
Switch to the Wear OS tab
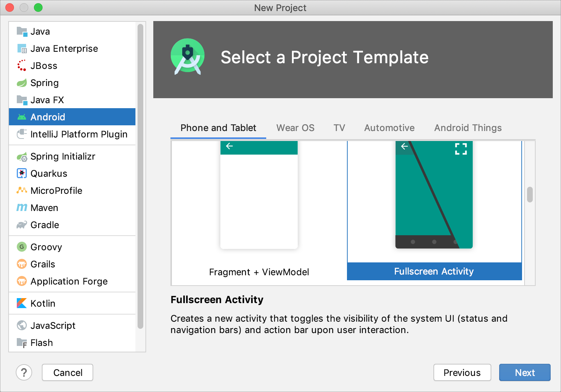click(x=296, y=128)
